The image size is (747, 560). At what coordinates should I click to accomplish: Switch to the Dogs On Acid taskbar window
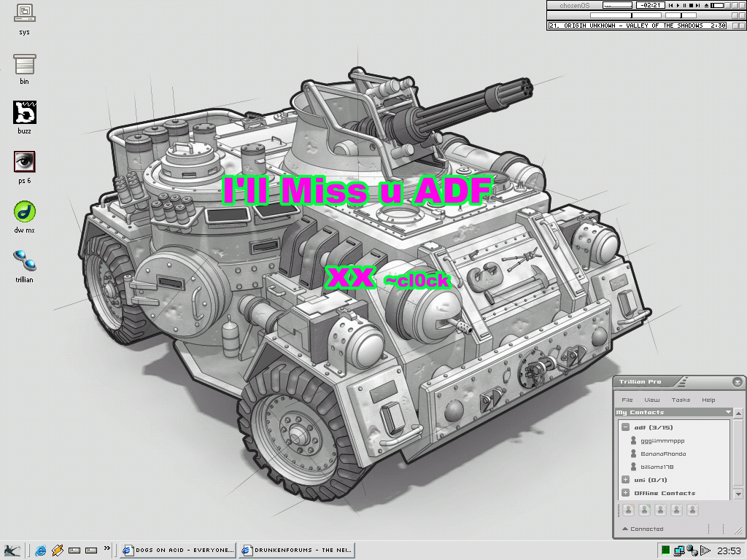click(x=179, y=550)
